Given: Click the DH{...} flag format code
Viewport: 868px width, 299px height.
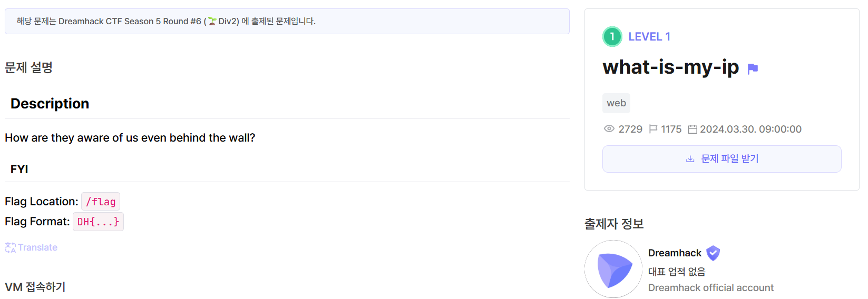Looking at the screenshot, I should tap(98, 222).
